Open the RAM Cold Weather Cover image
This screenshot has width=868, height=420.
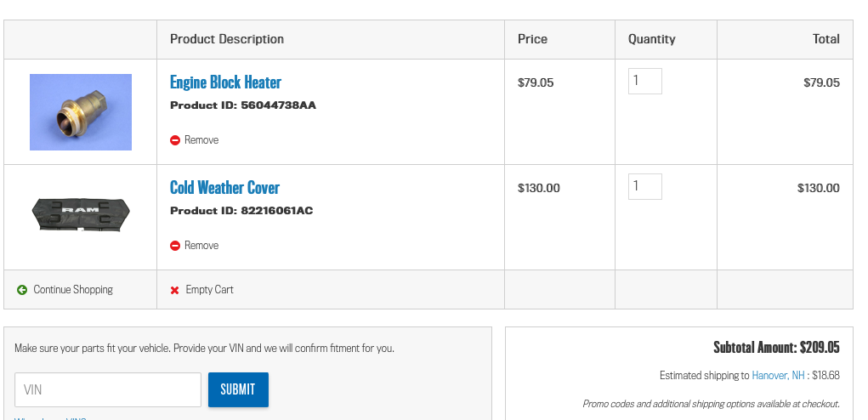coord(81,215)
